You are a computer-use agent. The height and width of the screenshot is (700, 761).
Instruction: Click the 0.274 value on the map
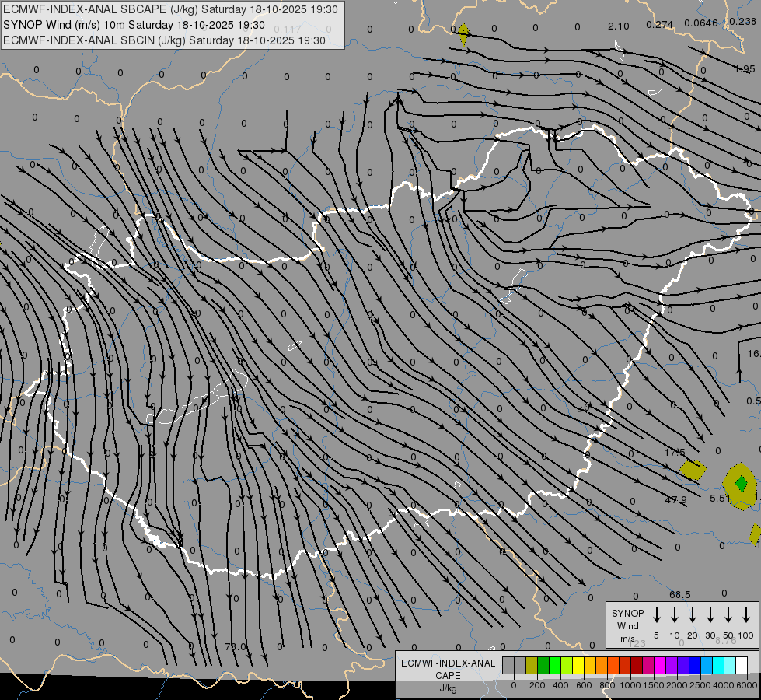(660, 24)
